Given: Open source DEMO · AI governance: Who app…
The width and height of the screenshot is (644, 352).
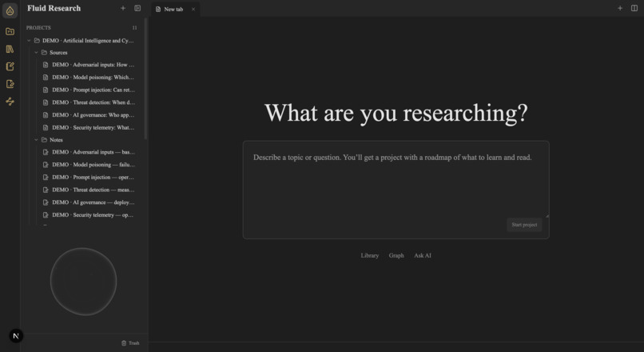Looking at the screenshot, I should [93, 115].
